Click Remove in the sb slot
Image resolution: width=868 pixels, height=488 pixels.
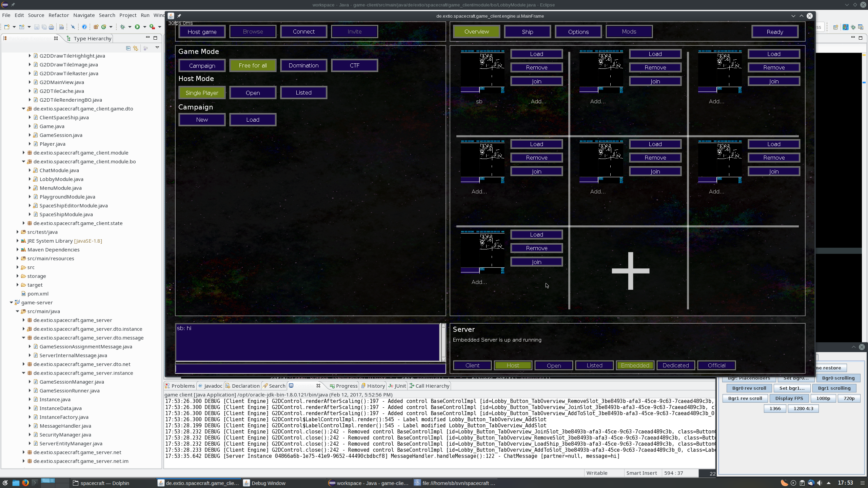pyautogui.click(x=536, y=67)
